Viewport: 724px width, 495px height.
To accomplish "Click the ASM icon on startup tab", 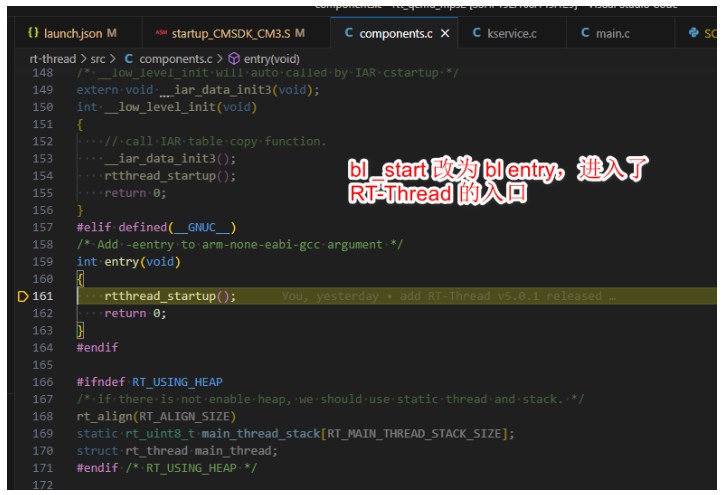I will point(161,32).
